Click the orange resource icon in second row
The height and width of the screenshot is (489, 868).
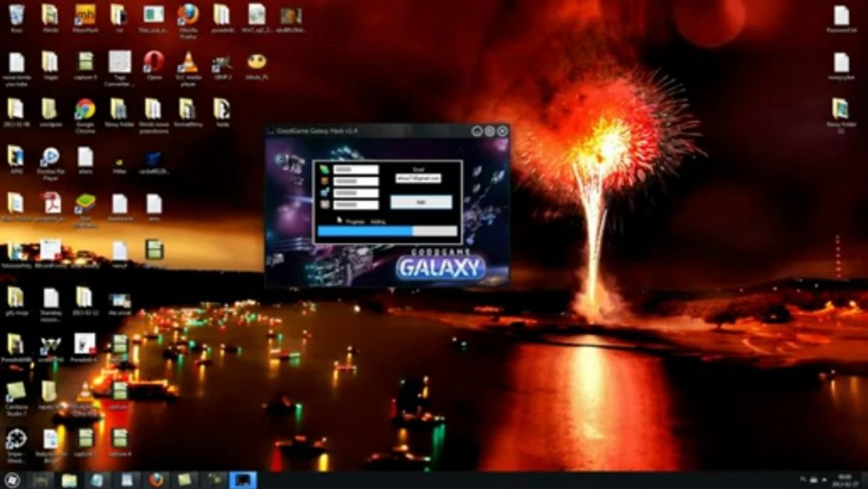pyautogui.click(x=325, y=181)
